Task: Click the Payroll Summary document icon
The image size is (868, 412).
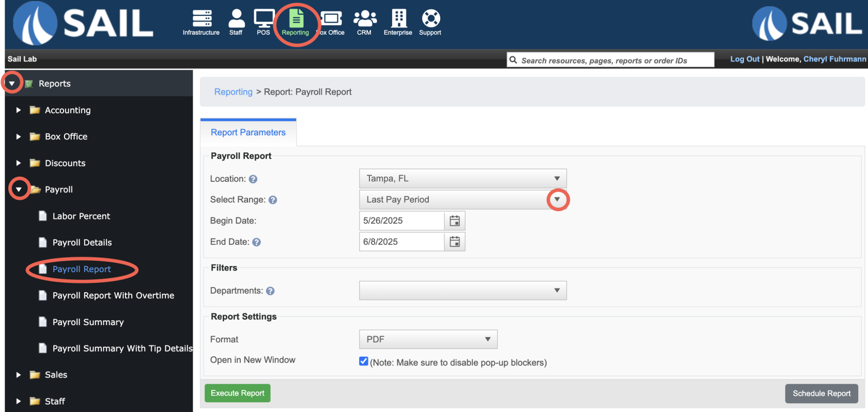Action: (x=43, y=322)
